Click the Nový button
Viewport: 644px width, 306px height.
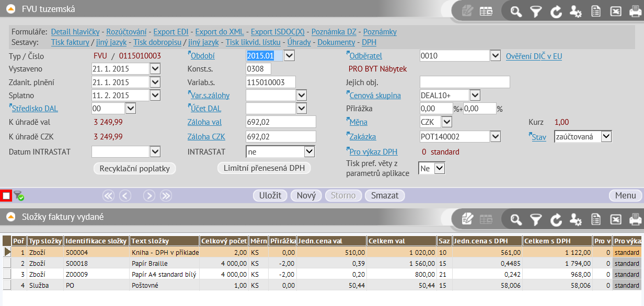coord(306,195)
